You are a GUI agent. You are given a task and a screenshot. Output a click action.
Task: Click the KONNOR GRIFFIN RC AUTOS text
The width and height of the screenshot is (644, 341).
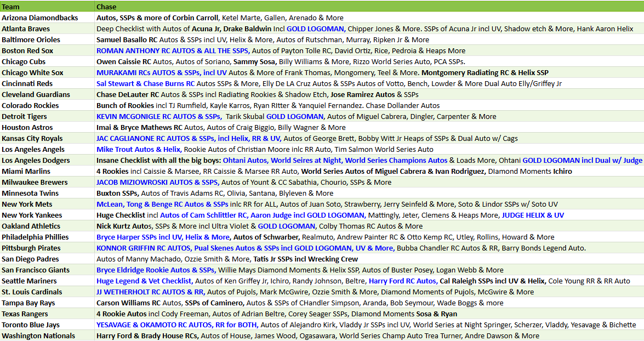click(x=144, y=248)
